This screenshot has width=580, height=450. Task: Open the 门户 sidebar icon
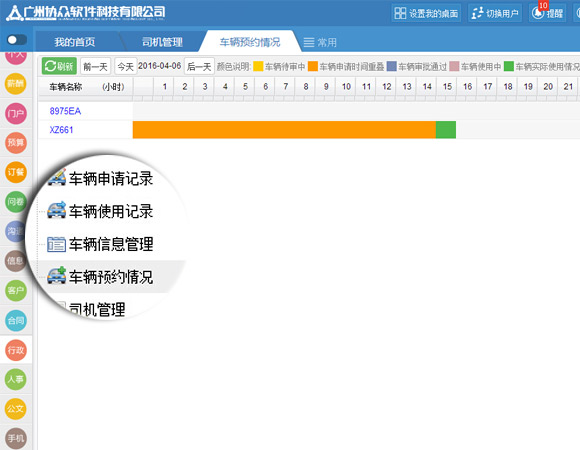pos(16,113)
